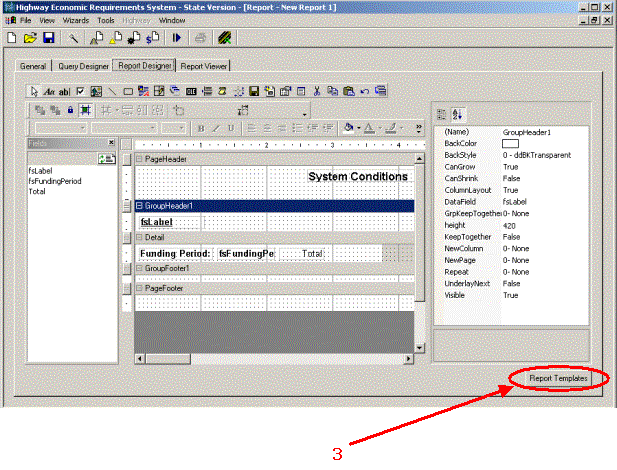The height and width of the screenshot is (470, 617).
Task: Select fsLabel in the fields list
Action: (x=41, y=171)
